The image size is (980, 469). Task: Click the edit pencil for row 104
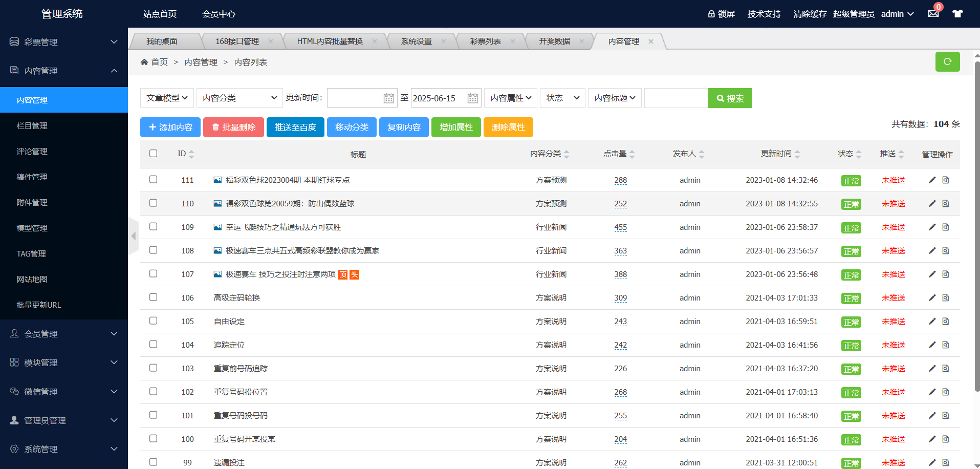(932, 345)
